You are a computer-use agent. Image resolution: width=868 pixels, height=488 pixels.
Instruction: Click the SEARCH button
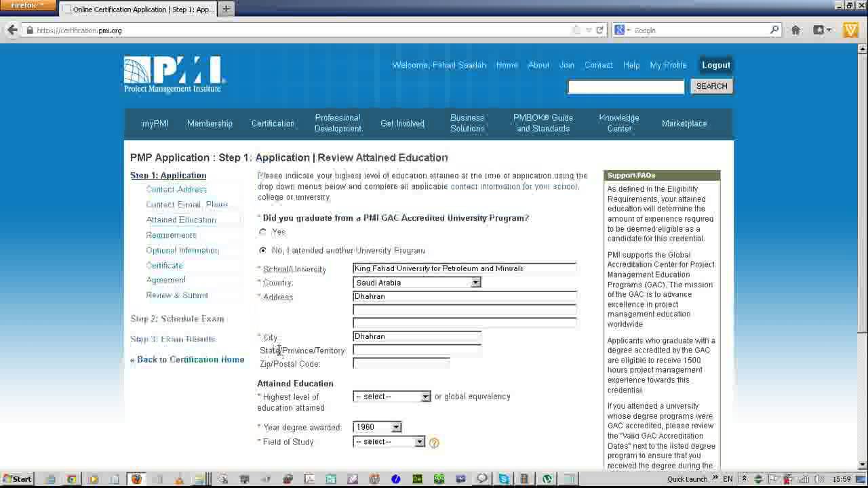(711, 86)
